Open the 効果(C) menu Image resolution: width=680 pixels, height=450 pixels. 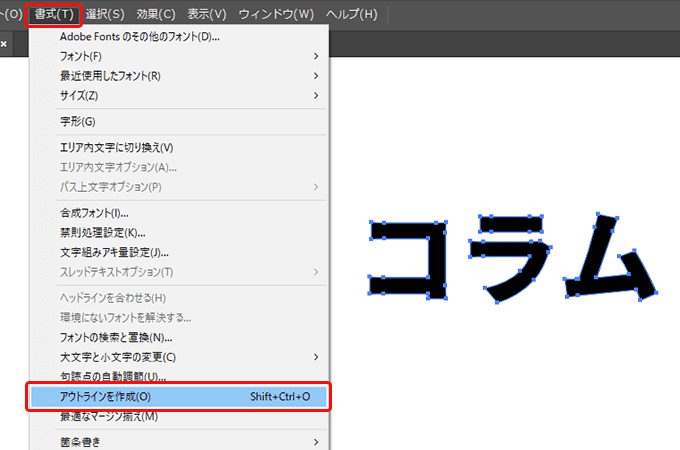point(156,14)
